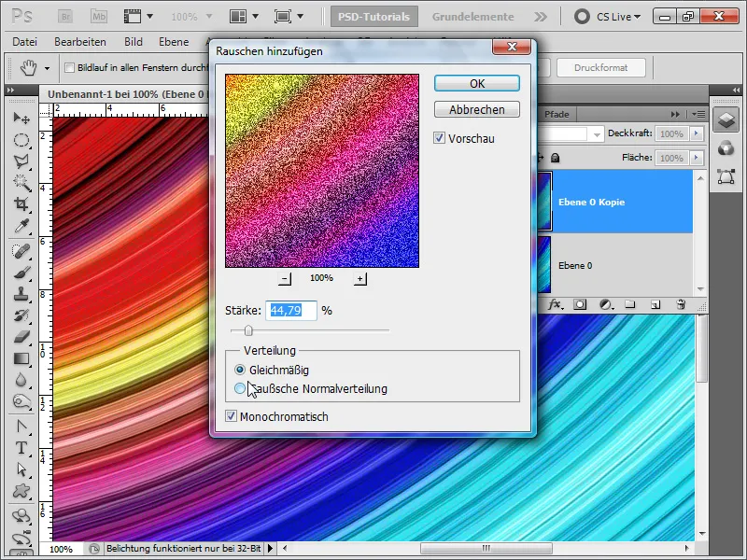The image size is (747, 560).
Task: Select the Magic Wand tool
Action: pyautogui.click(x=21, y=182)
